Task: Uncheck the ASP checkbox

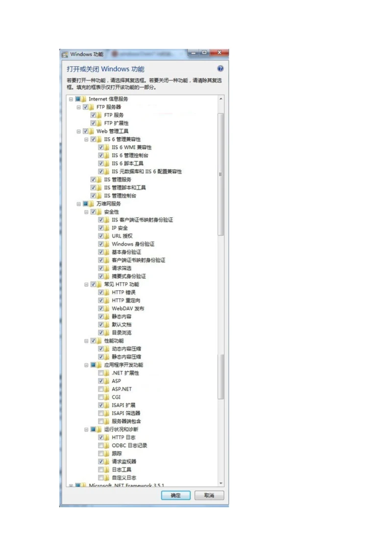Action: (101, 381)
